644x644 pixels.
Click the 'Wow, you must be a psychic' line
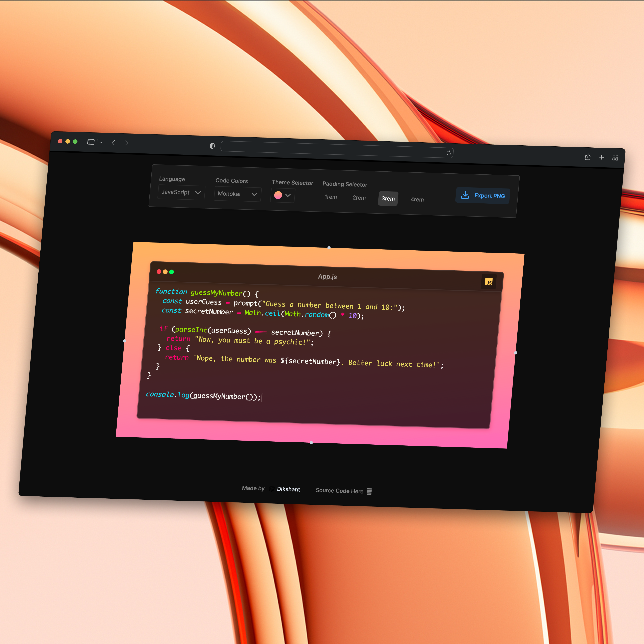click(x=240, y=340)
